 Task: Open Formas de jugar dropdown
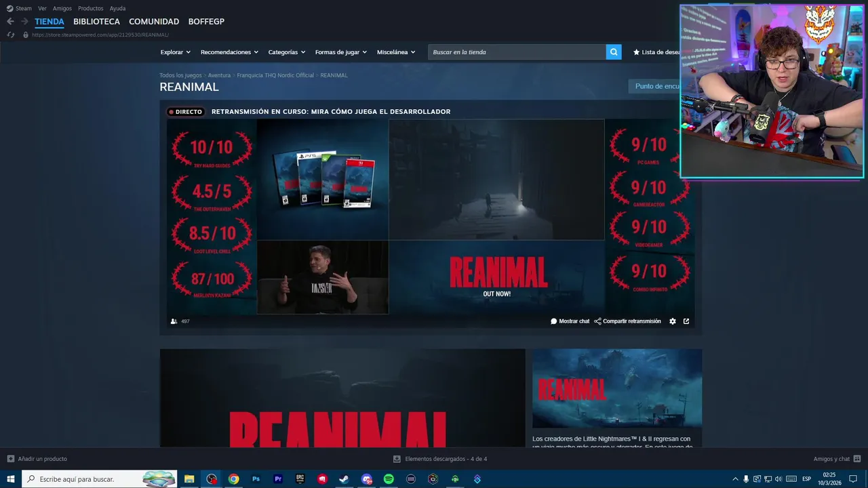point(341,52)
